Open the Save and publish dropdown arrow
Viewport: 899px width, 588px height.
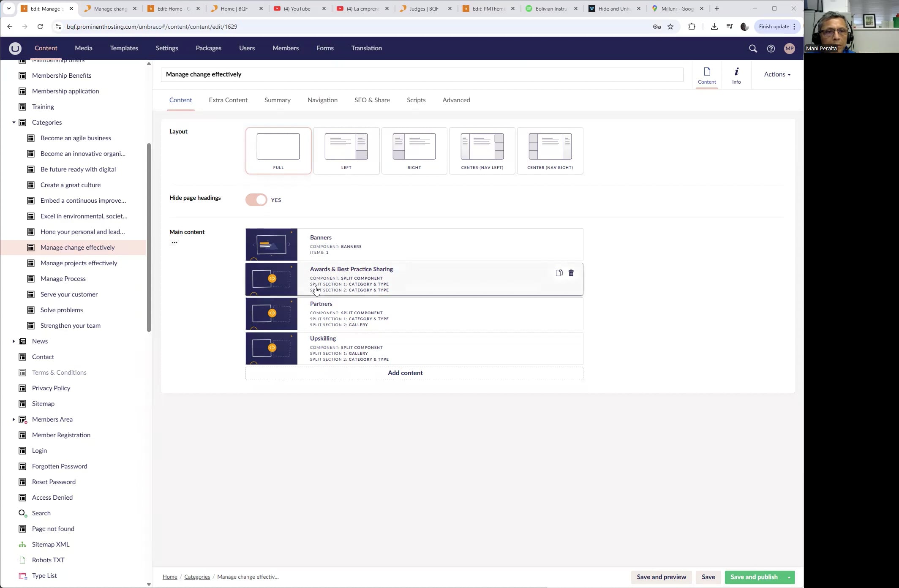[x=789, y=577]
